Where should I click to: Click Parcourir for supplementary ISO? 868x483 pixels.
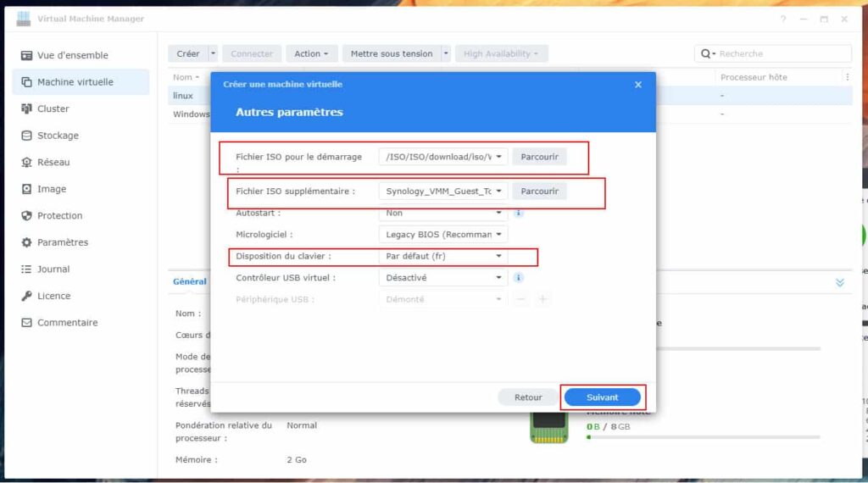click(x=539, y=191)
